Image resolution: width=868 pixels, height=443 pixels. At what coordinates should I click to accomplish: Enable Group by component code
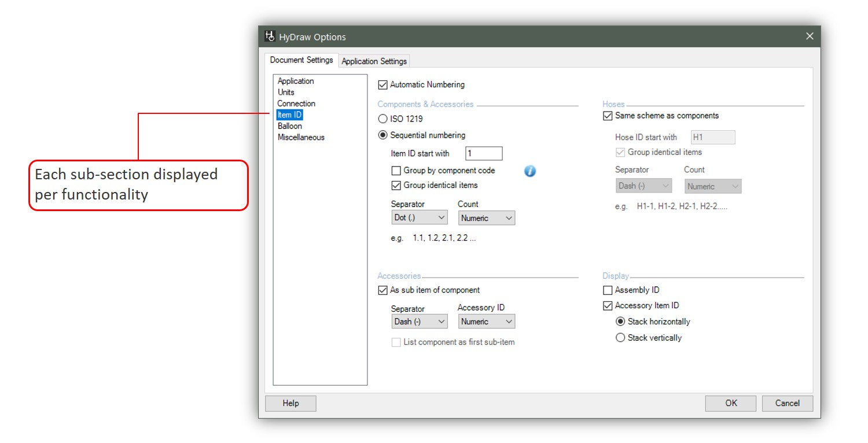click(396, 171)
